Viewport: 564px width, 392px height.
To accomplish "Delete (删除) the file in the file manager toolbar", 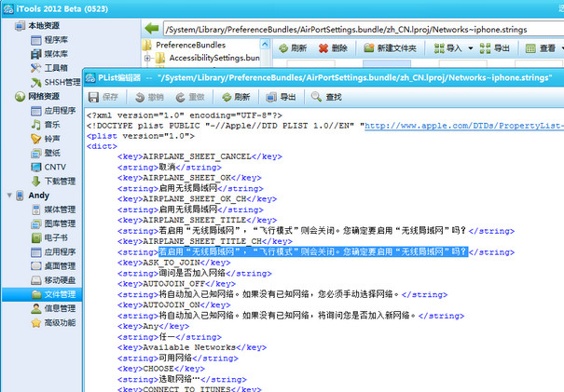I will [333, 47].
